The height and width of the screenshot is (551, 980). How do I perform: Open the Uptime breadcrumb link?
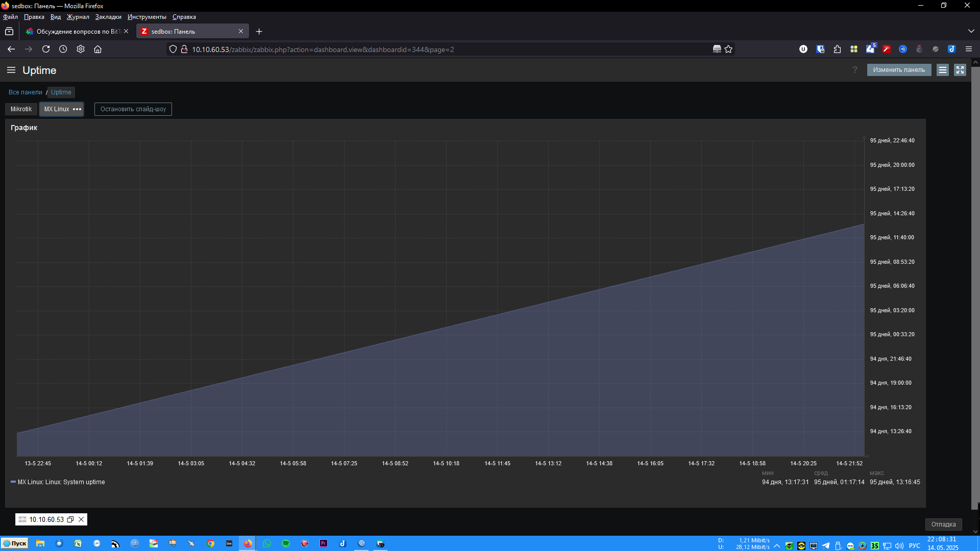61,92
